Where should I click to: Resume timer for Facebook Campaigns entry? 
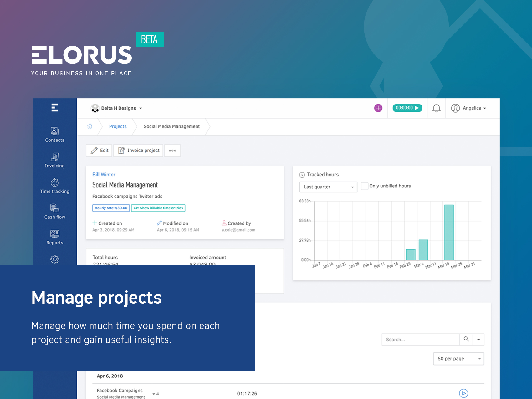click(x=463, y=393)
